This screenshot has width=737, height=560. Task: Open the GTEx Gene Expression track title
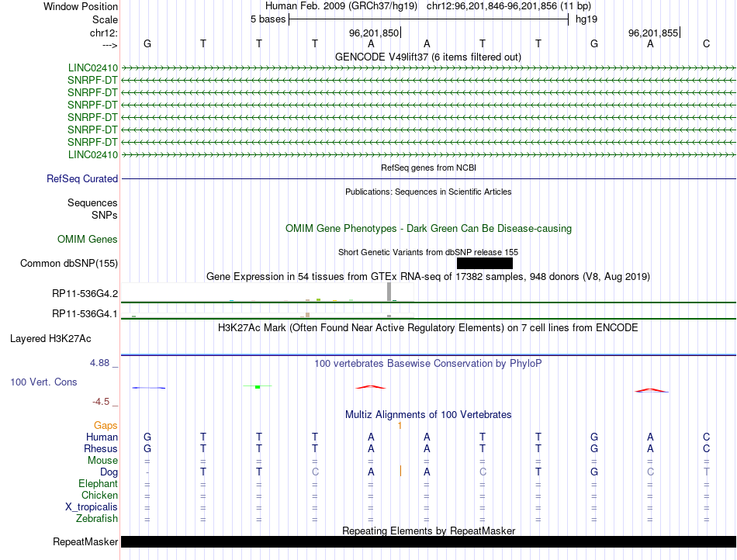(427, 276)
